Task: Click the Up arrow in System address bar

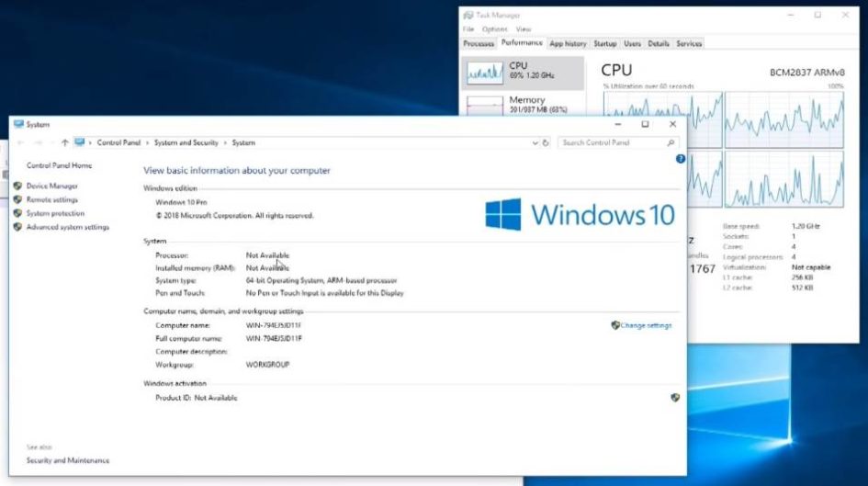Action: pyautogui.click(x=64, y=143)
